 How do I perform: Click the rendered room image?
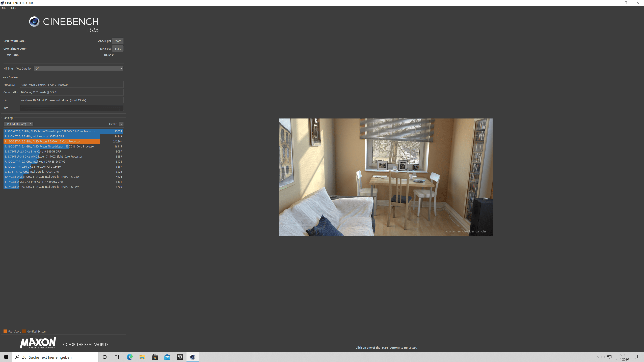386,177
